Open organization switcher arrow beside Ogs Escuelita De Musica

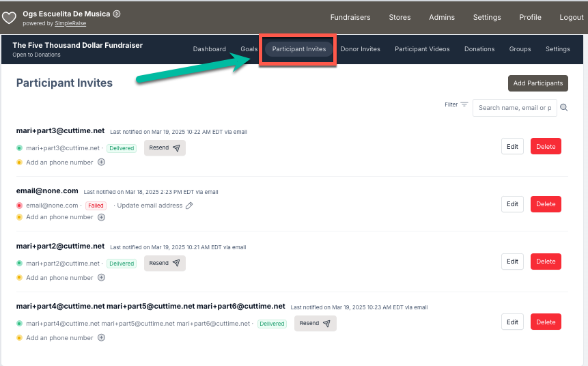point(117,14)
